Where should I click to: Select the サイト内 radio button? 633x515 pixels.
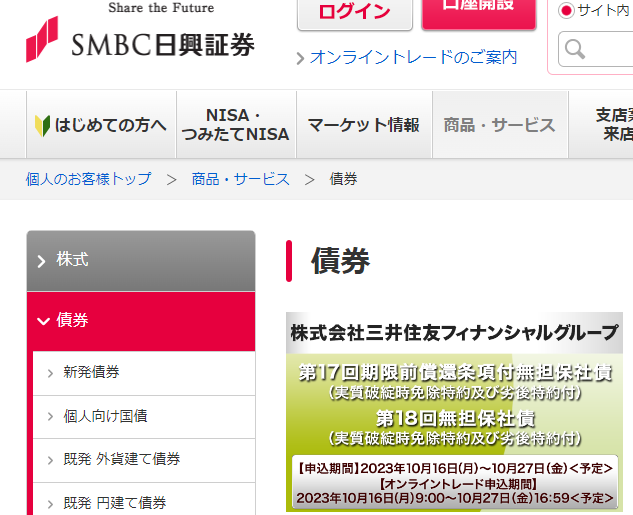pos(566,10)
